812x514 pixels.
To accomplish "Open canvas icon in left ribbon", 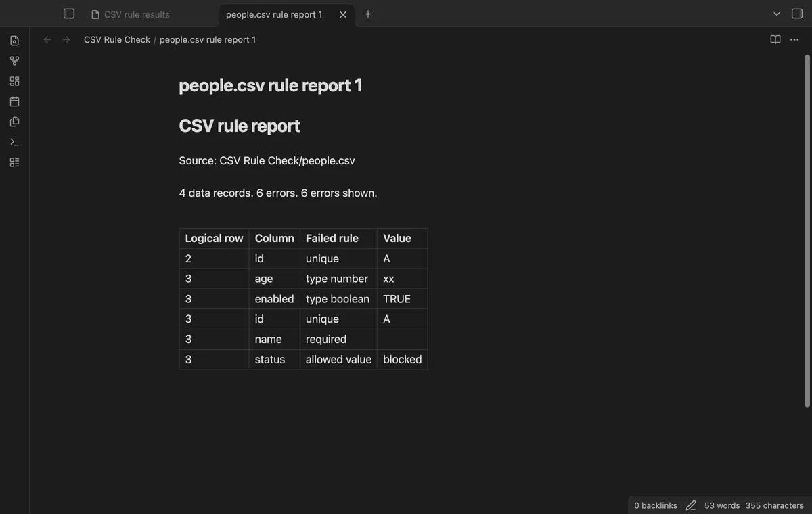I will pyautogui.click(x=15, y=81).
